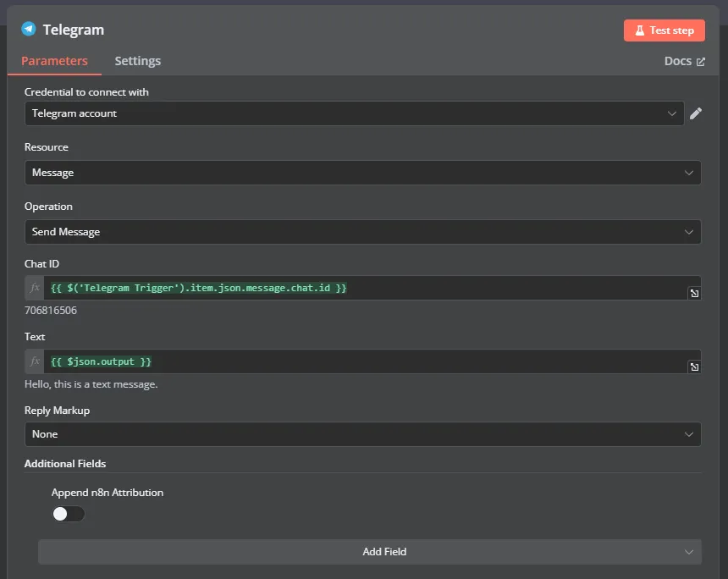
Task: Switch to the Parameters tab
Action: pyautogui.click(x=54, y=61)
